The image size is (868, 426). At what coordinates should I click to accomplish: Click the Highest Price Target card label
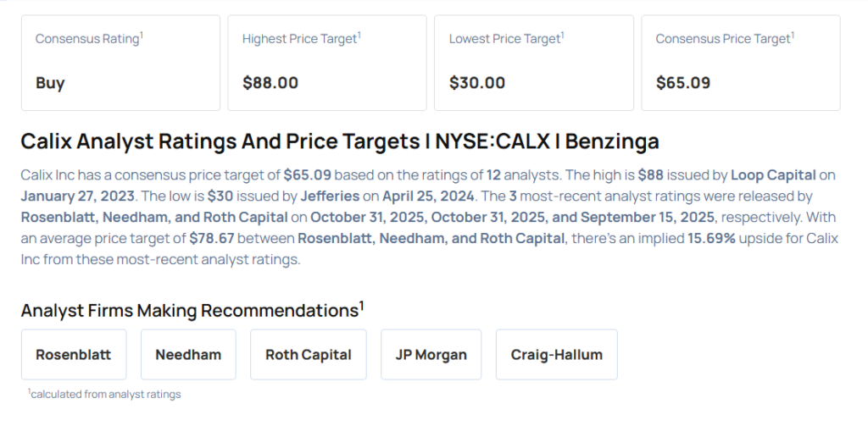point(300,39)
